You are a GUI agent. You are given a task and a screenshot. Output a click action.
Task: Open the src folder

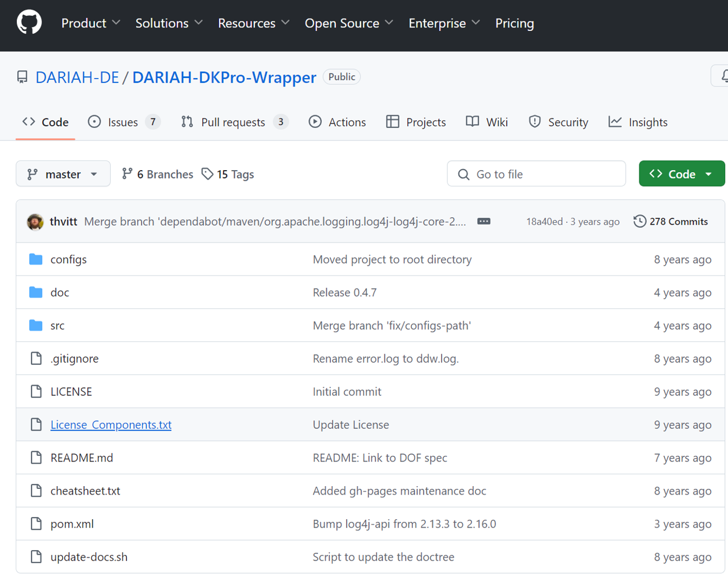(57, 326)
